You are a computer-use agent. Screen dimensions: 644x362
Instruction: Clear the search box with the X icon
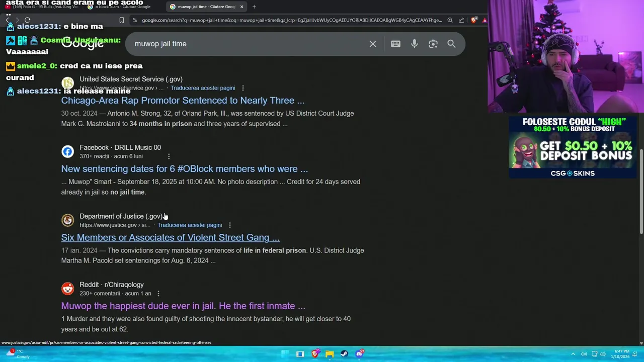373,44
